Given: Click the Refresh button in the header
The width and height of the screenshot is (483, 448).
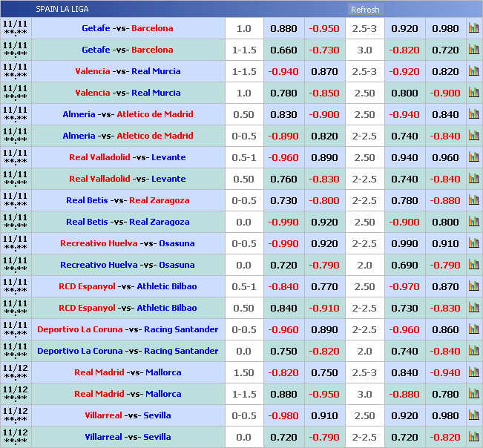Looking at the screenshot, I should tap(365, 10).
